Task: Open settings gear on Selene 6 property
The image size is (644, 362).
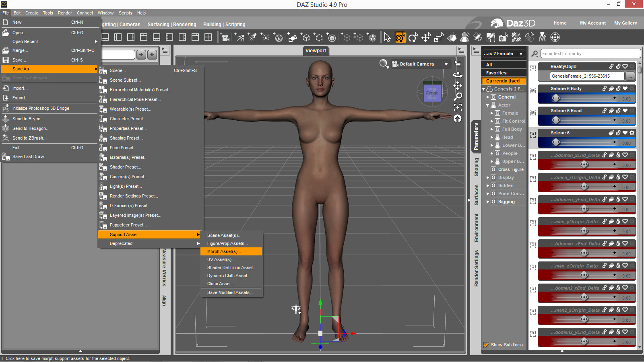Action: tap(632, 133)
